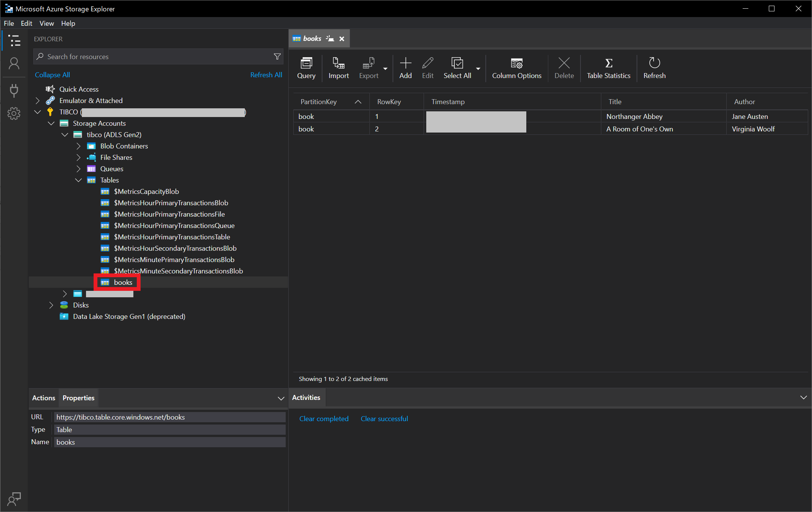Add a new entity with the Add button
The width and height of the screenshot is (812, 512).
coord(405,68)
